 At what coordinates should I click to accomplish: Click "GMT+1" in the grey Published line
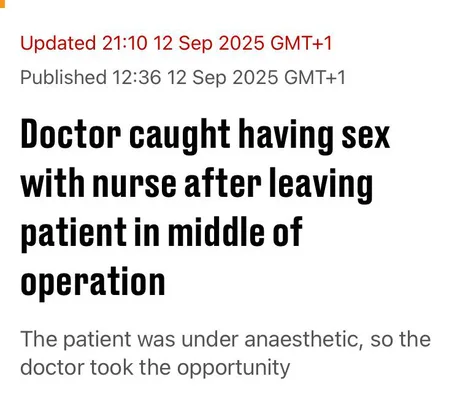[315, 77]
